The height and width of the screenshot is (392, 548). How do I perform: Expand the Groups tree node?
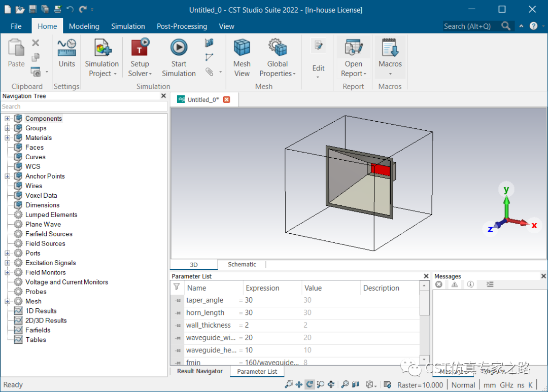tap(7, 128)
